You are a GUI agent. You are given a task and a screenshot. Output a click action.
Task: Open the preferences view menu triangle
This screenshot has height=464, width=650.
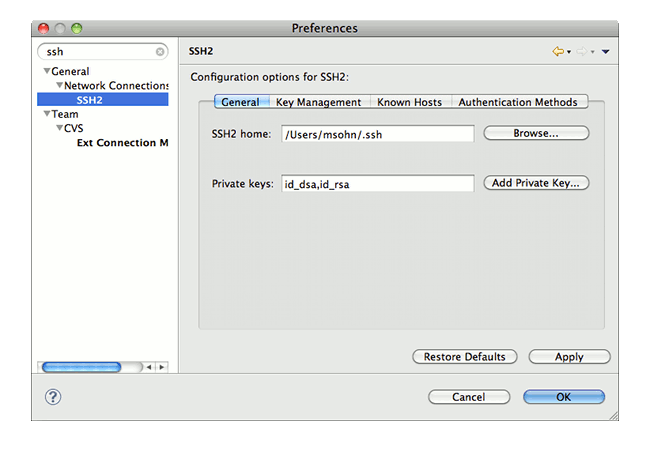(x=606, y=52)
